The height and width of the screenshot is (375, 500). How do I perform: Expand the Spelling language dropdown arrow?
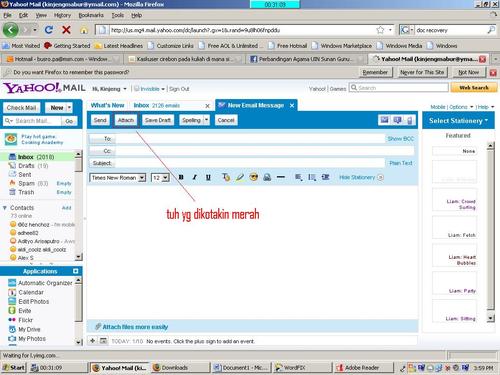pyautogui.click(x=207, y=120)
